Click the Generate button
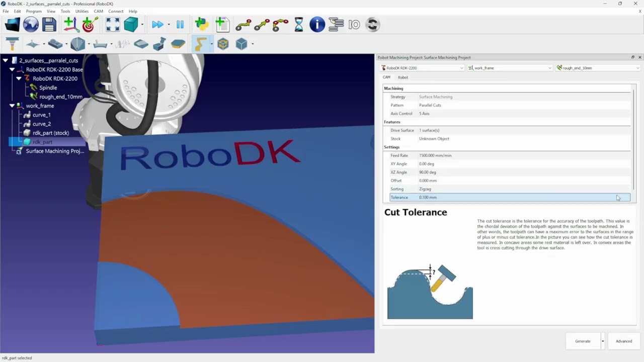 coord(583,341)
